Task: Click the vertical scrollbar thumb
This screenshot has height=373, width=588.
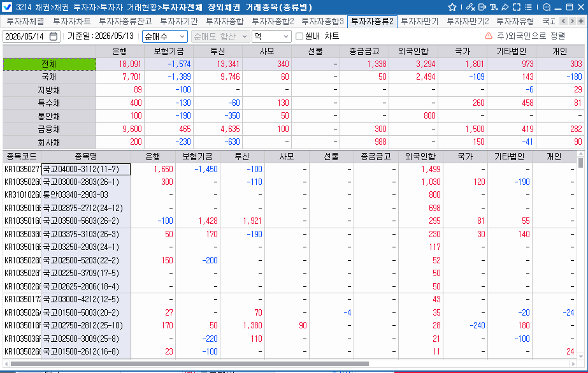Action: pyautogui.click(x=581, y=163)
